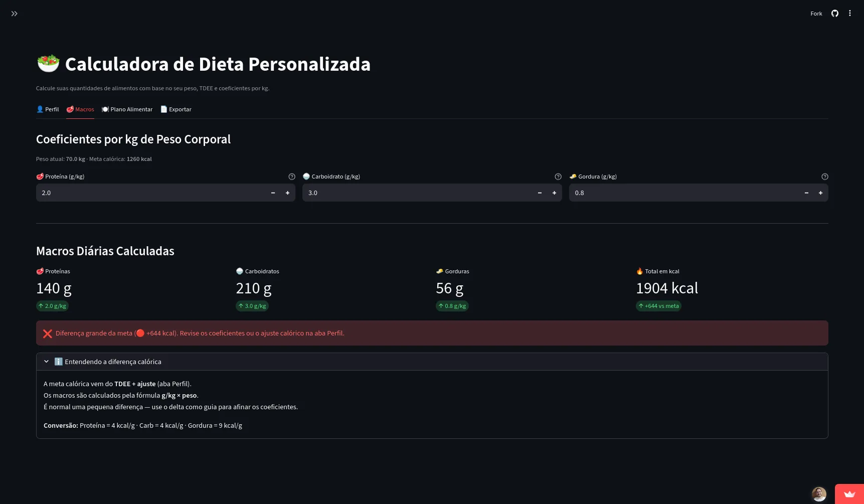This screenshot has width=864, height=504.
Task: Increase Carboidrato g/kg with plus button
Action: (x=555, y=193)
